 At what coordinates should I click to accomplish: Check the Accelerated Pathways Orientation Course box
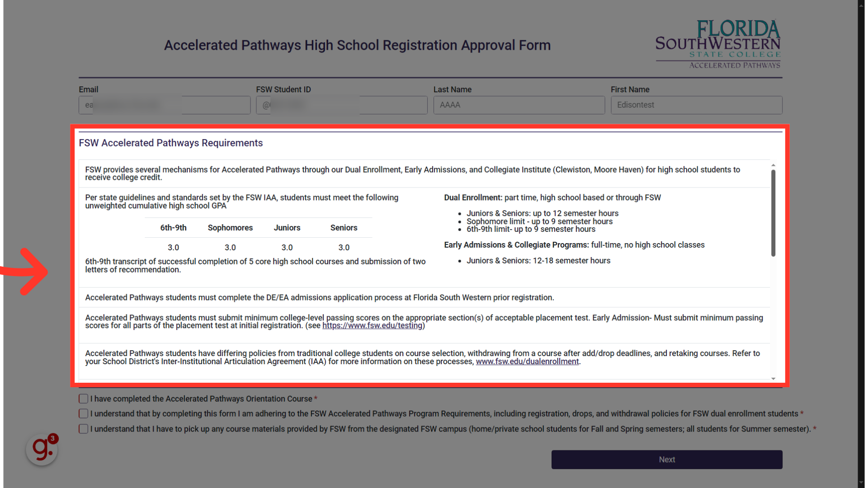click(83, 399)
